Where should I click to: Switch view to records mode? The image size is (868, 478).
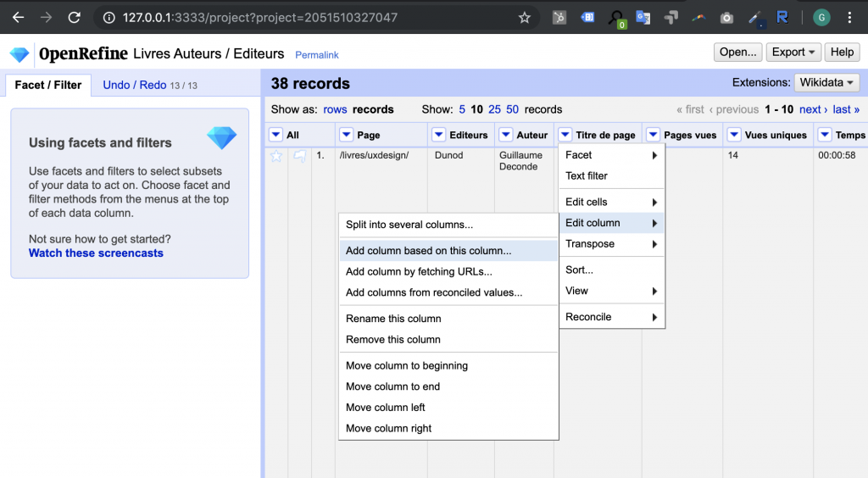pos(373,109)
